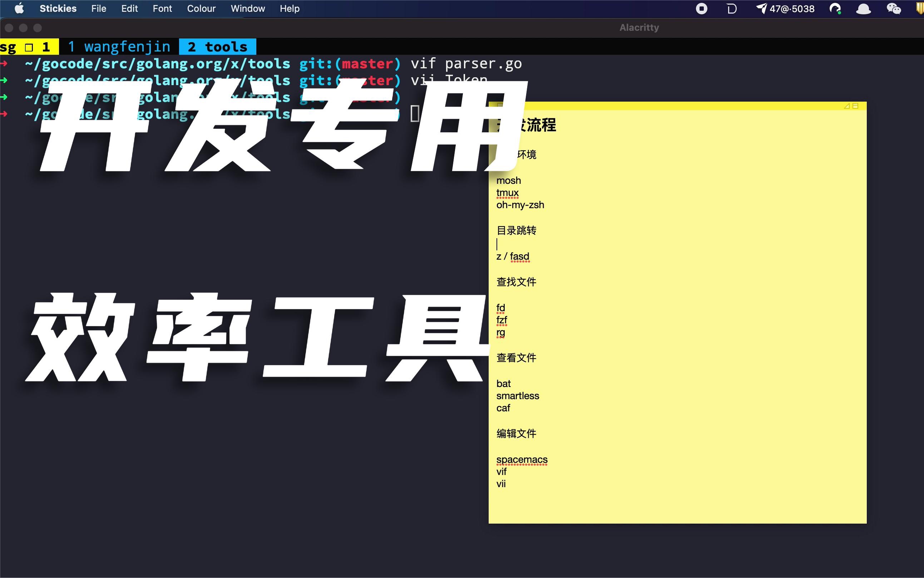Click the stop recording icon in the menu bar

coord(701,9)
